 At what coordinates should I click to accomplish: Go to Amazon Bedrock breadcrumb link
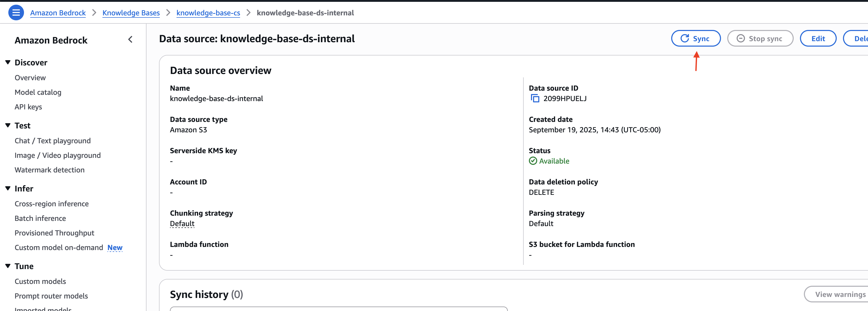coord(58,13)
